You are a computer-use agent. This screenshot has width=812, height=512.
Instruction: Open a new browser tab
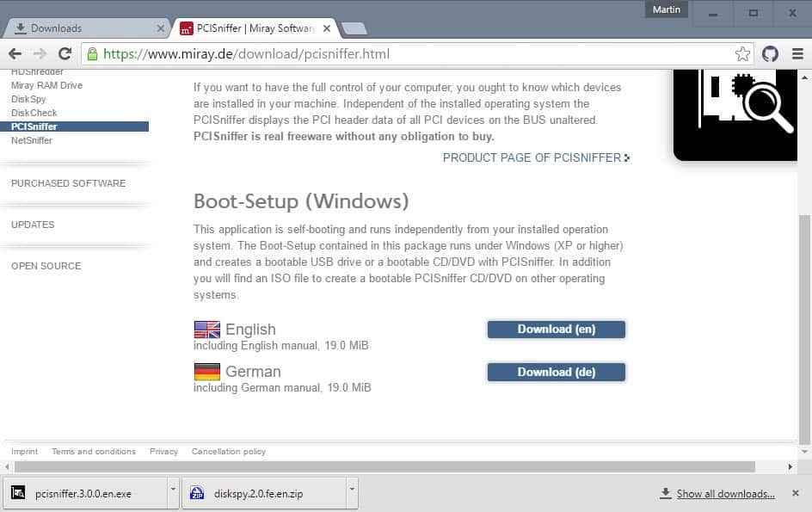354,27
